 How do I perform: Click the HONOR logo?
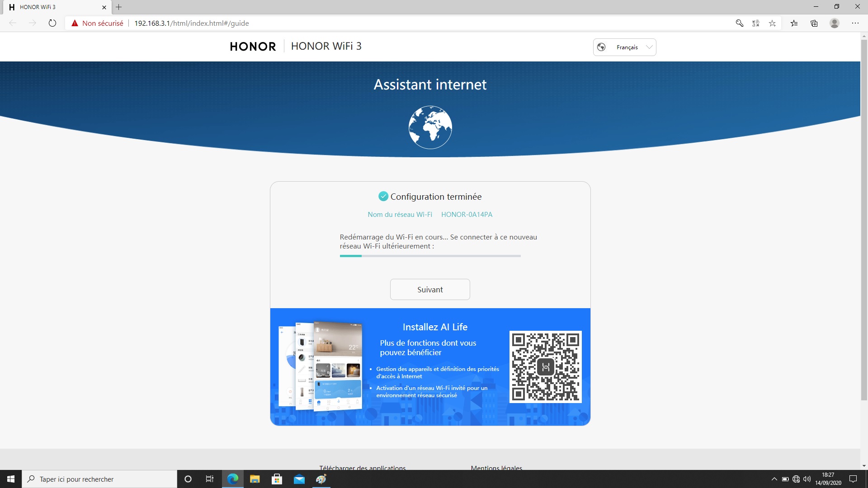[253, 47]
